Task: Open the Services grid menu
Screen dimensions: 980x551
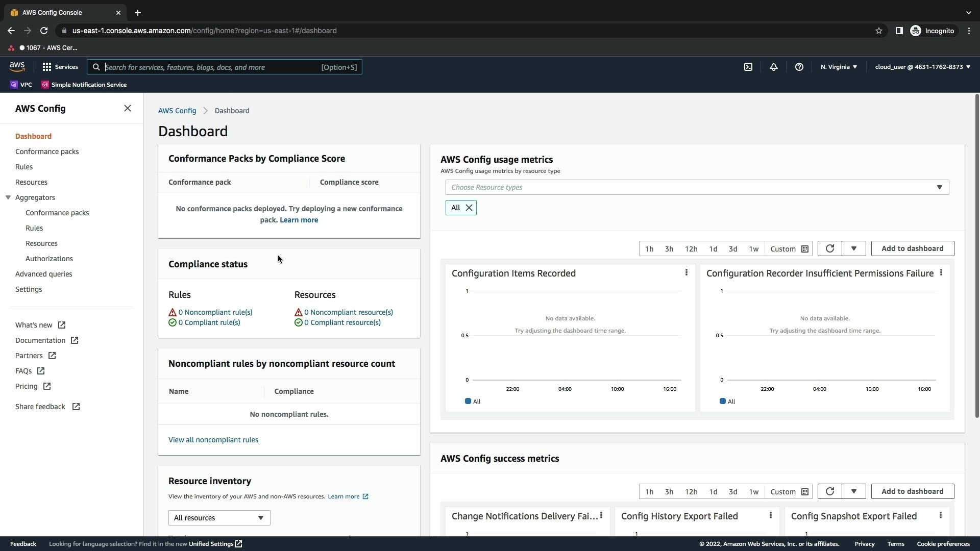Action: [60, 67]
